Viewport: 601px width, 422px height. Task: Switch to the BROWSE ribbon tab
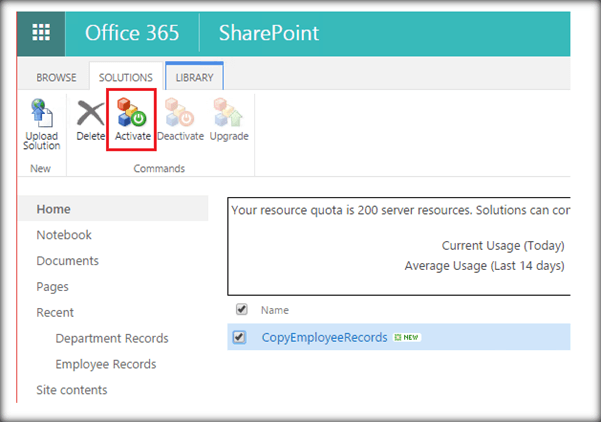pos(56,77)
